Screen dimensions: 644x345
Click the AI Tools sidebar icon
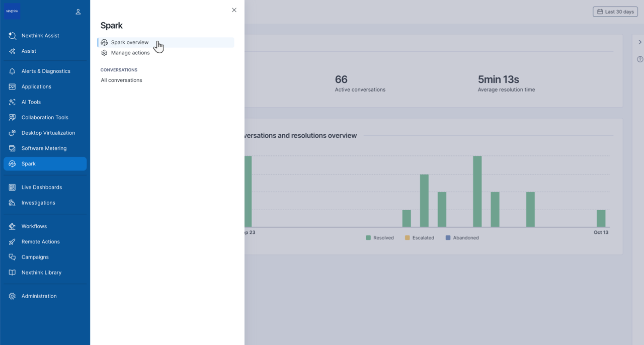12,102
